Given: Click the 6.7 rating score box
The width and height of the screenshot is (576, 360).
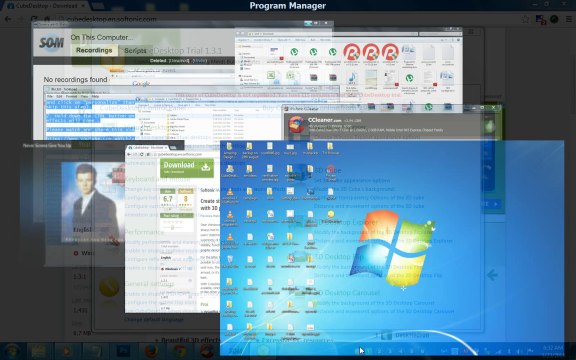Looking at the screenshot, I should coord(168,200).
